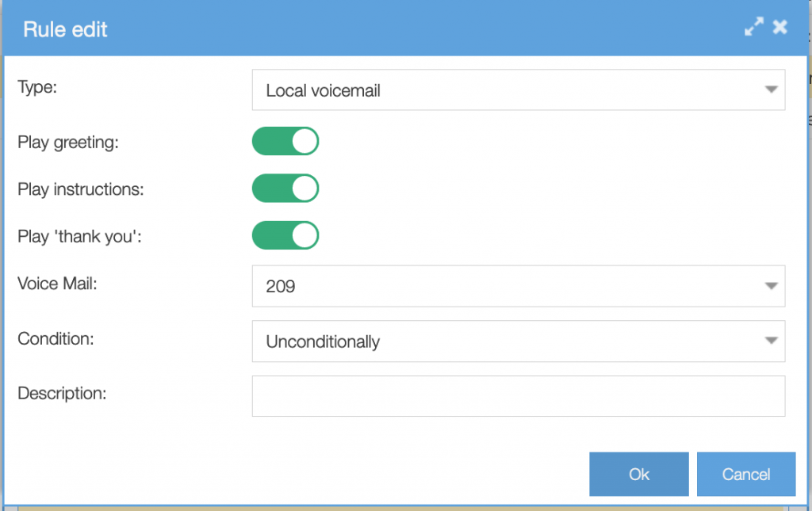This screenshot has width=812, height=511.
Task: Disable the Play instructions toggle
Action: (285, 189)
